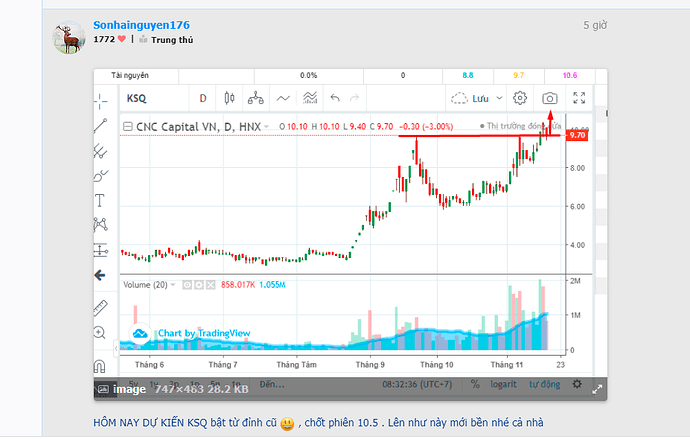
Task: Collapse the legend box beside CNC Capital
Action: 128,127
